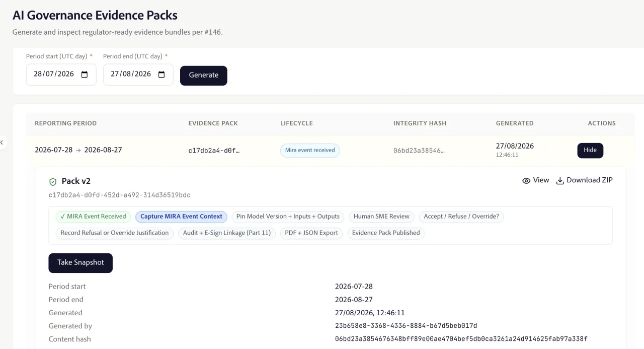Screen dimensions: 644x349
Task: Click the Reporting Period column header
Action: point(65,123)
